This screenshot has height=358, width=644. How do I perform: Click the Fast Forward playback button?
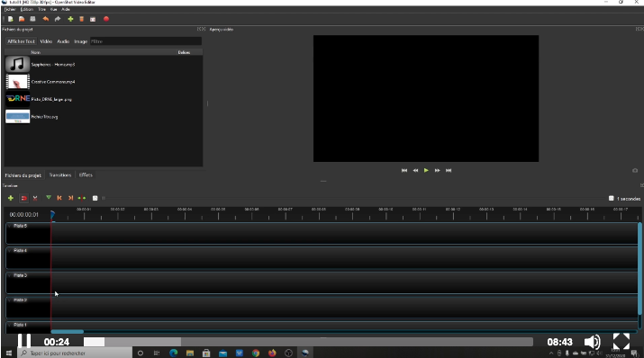tap(438, 170)
